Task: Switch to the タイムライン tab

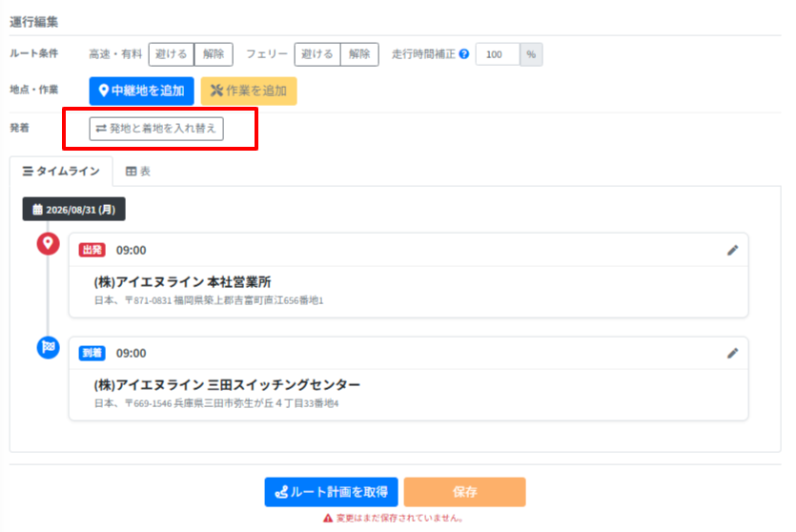Action: pos(61,171)
